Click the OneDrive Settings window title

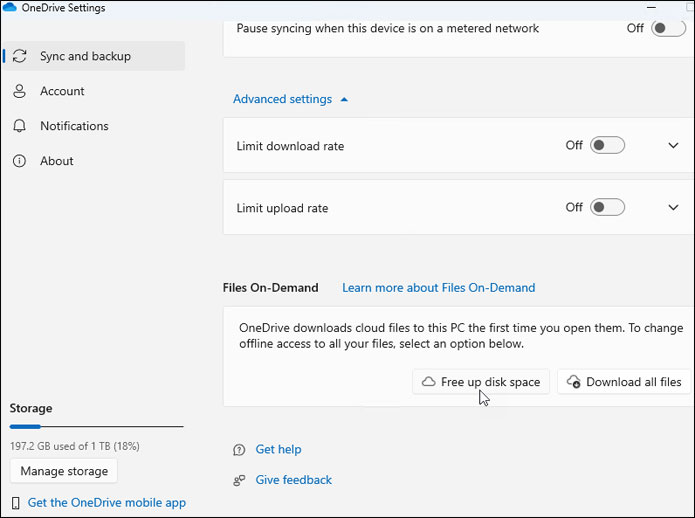[x=63, y=8]
